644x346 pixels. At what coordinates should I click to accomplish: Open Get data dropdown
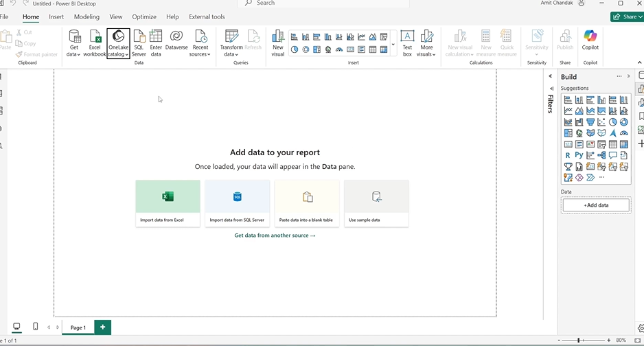[73, 43]
